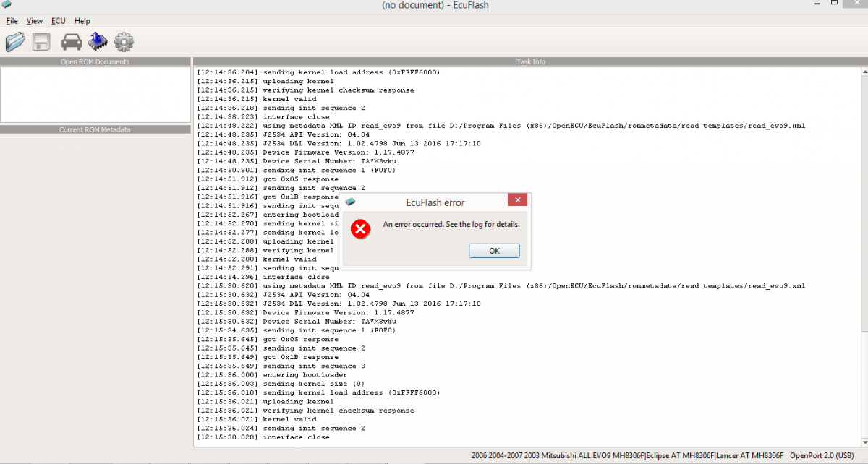Click the Mitsubishi EVO9 MH8306F status bar entry
This screenshot has width=868, height=464.
627,455
